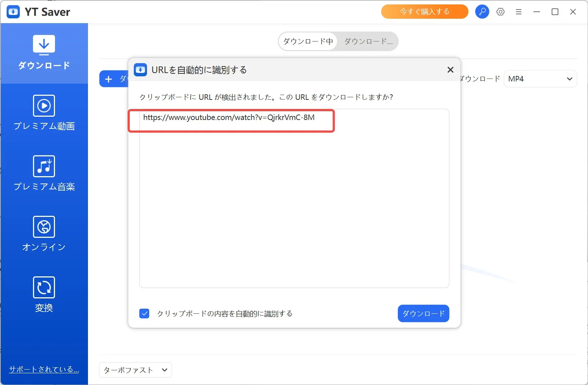Screen dimensions: 588x385
Task: Click the dialog title URLを自動的に識別する
Action: click(199, 70)
